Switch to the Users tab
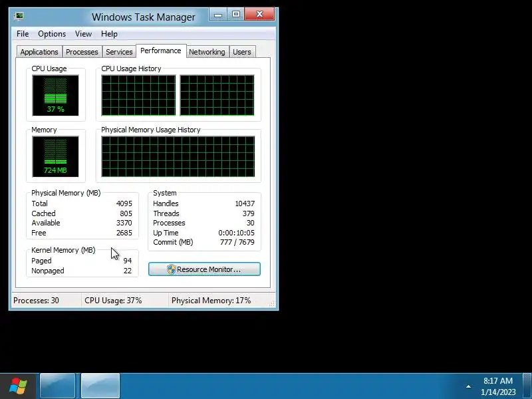532x399 pixels. tap(242, 52)
